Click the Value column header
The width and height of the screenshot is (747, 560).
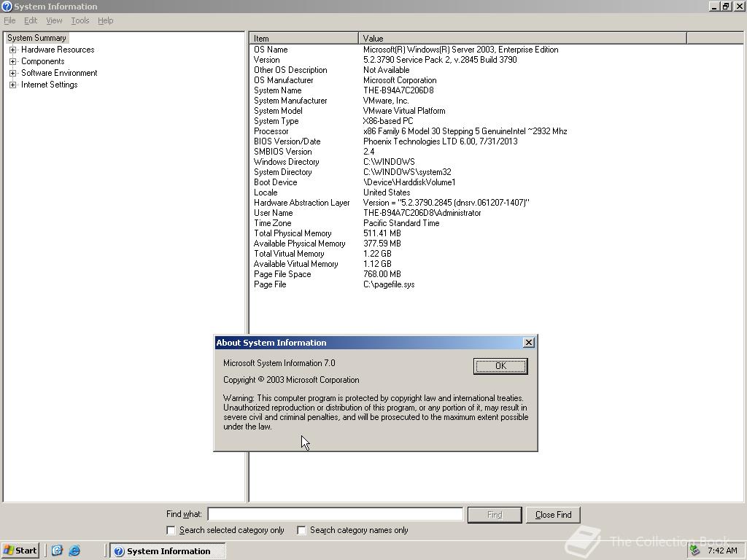[522, 38]
